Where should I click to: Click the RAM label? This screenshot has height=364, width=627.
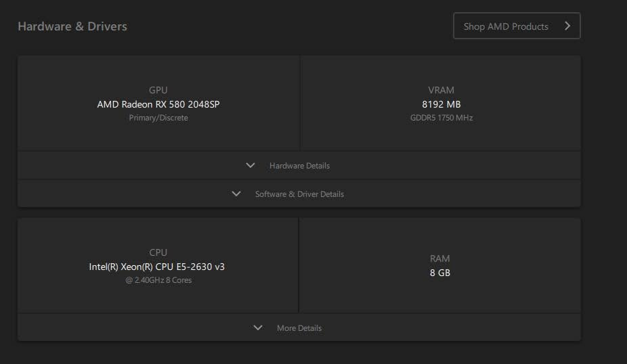pos(440,259)
